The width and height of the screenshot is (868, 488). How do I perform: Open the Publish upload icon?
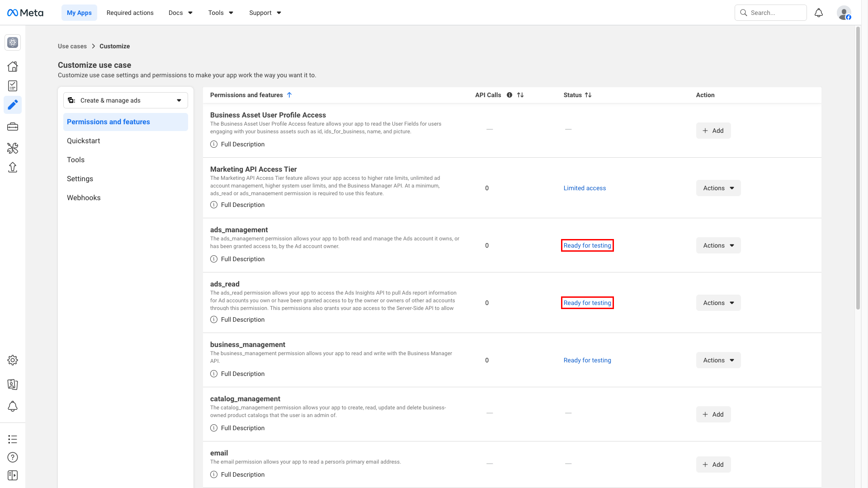13,168
